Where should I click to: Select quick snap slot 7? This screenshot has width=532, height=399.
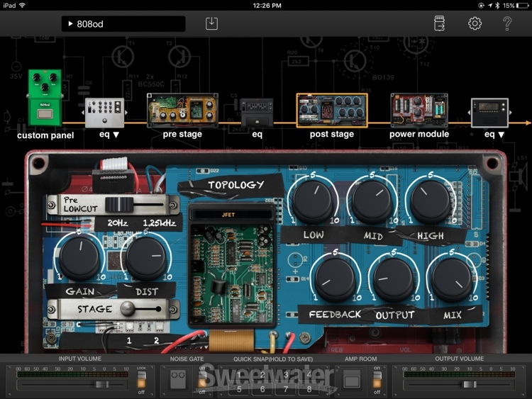click(x=286, y=389)
